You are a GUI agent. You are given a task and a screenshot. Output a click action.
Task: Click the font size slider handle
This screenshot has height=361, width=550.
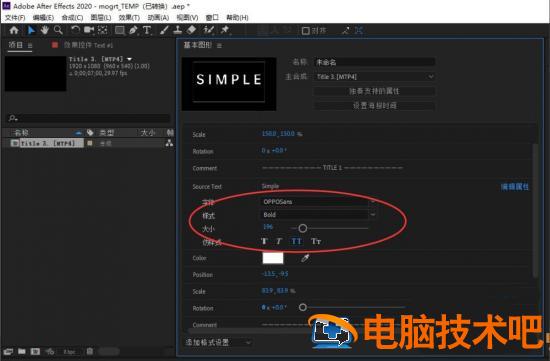pos(303,228)
